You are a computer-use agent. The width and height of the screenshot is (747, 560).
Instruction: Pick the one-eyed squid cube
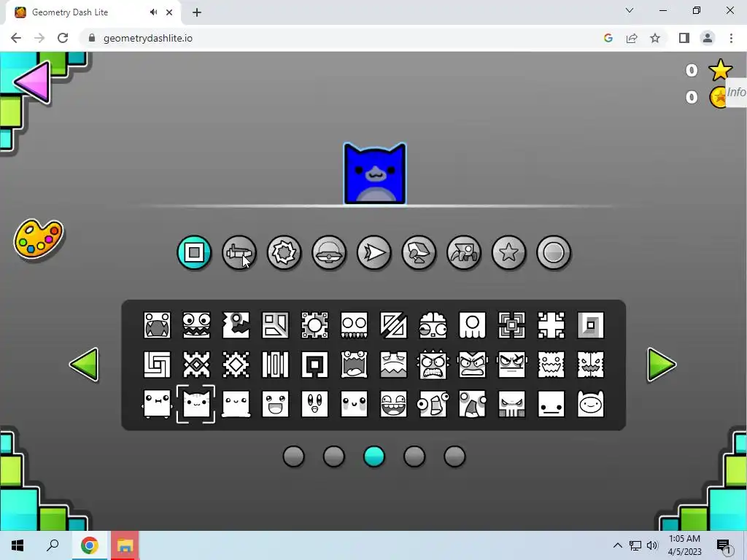[x=472, y=325]
